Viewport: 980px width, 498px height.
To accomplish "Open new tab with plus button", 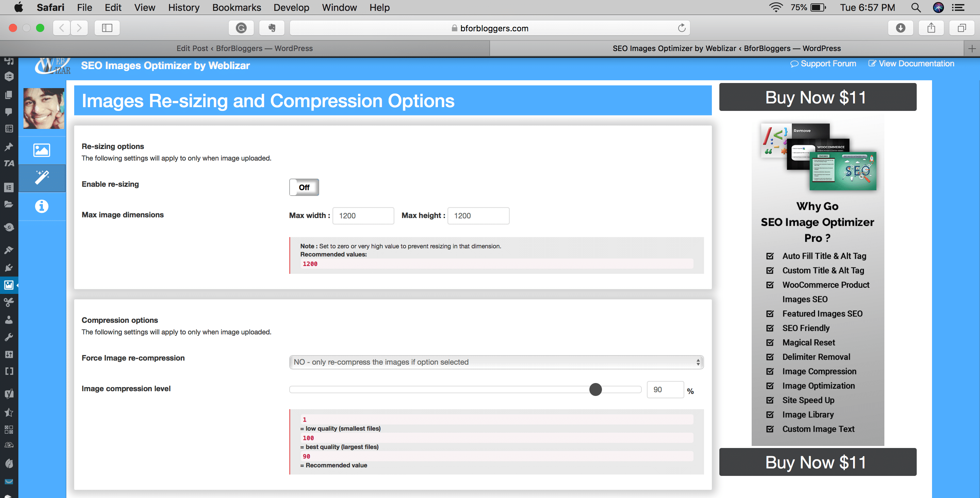I will (972, 48).
